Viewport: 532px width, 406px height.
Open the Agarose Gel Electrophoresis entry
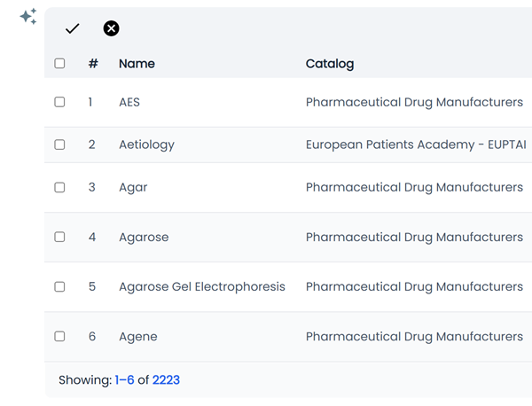(202, 286)
